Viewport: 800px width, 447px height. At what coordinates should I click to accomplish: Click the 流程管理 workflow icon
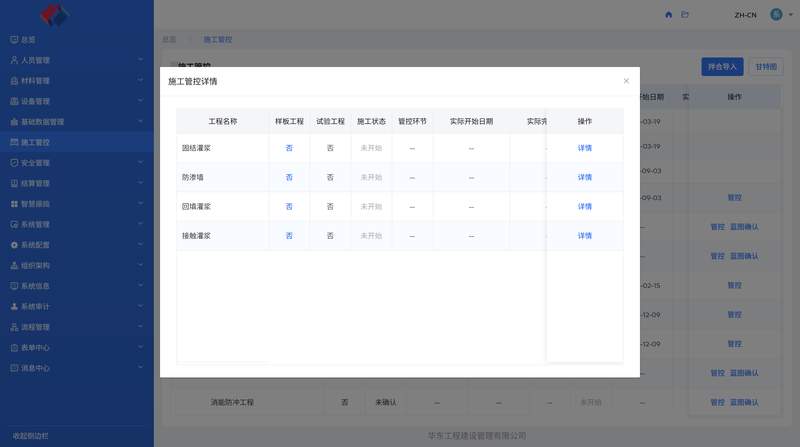(x=14, y=327)
